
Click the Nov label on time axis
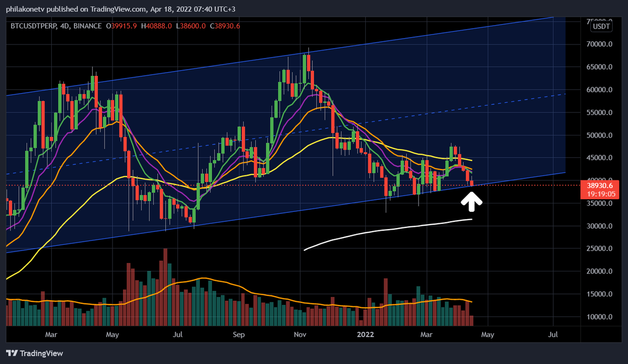click(x=300, y=334)
